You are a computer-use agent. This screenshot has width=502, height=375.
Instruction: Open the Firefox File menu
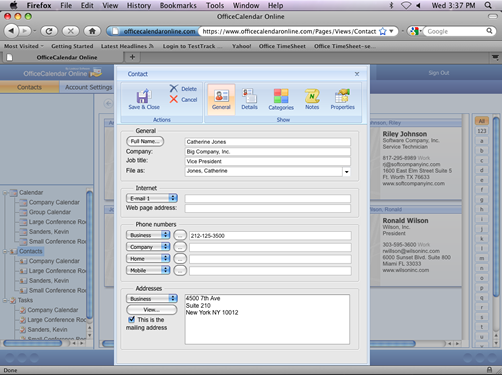tap(66, 5)
